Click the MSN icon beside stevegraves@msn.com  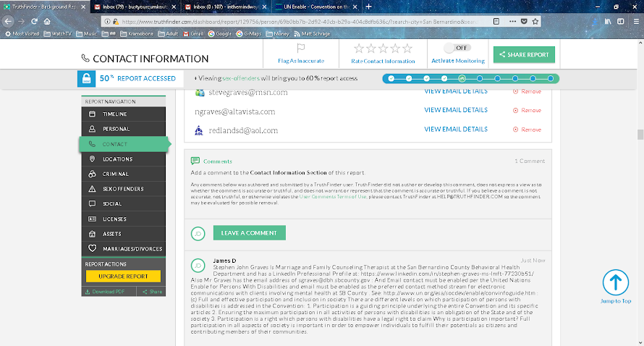pyautogui.click(x=200, y=93)
